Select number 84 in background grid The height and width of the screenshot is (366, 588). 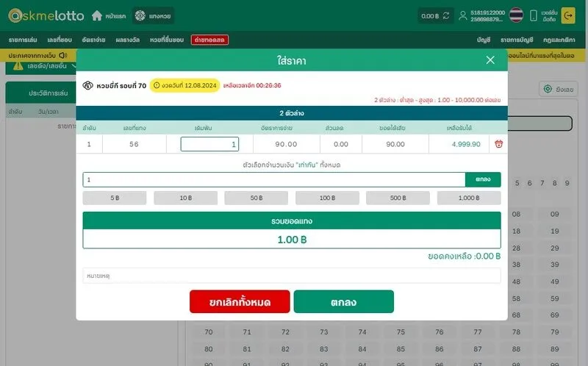362,349
